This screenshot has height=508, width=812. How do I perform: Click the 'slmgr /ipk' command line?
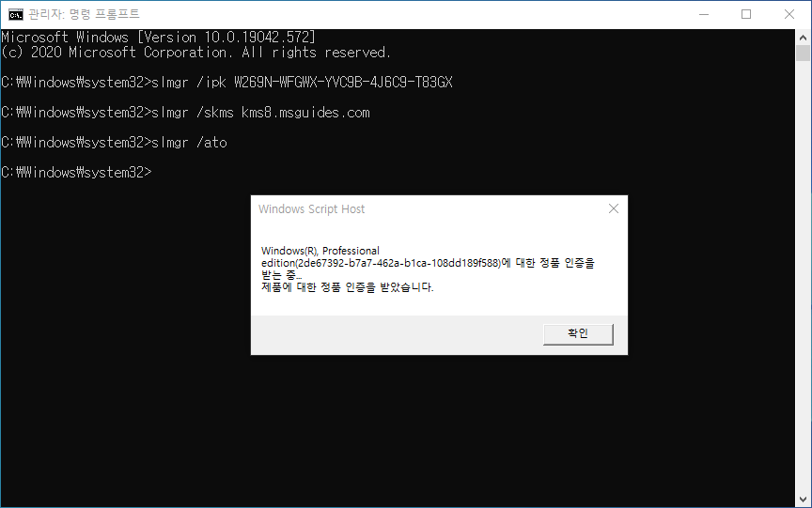pos(226,83)
